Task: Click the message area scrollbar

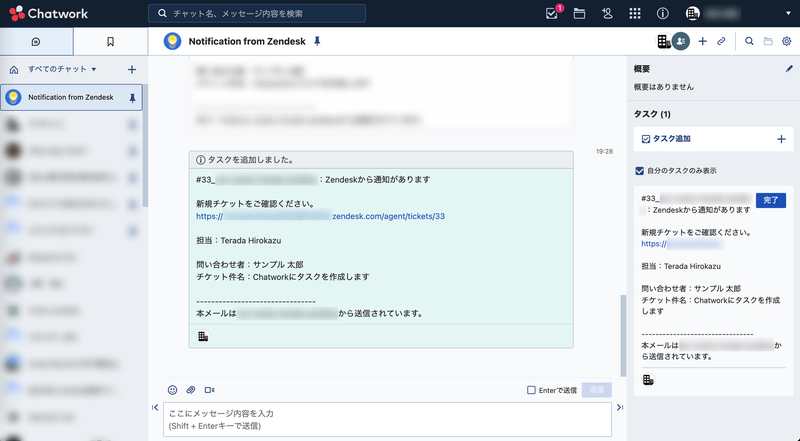Action: 623,335
